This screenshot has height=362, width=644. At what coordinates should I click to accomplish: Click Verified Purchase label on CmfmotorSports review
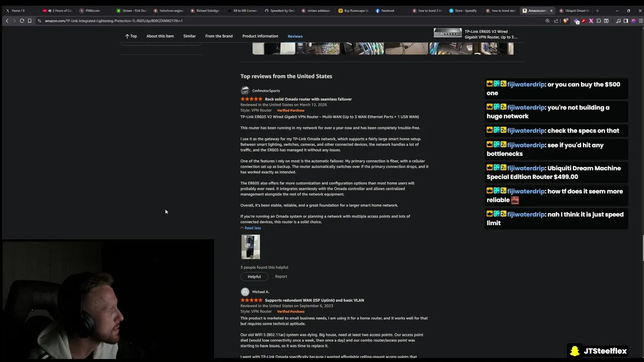(x=291, y=111)
